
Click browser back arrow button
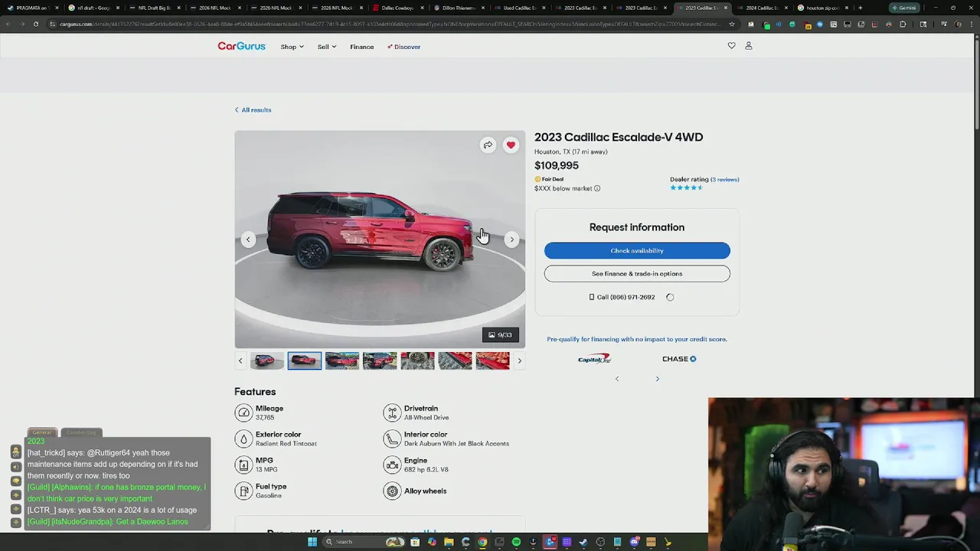[8, 24]
